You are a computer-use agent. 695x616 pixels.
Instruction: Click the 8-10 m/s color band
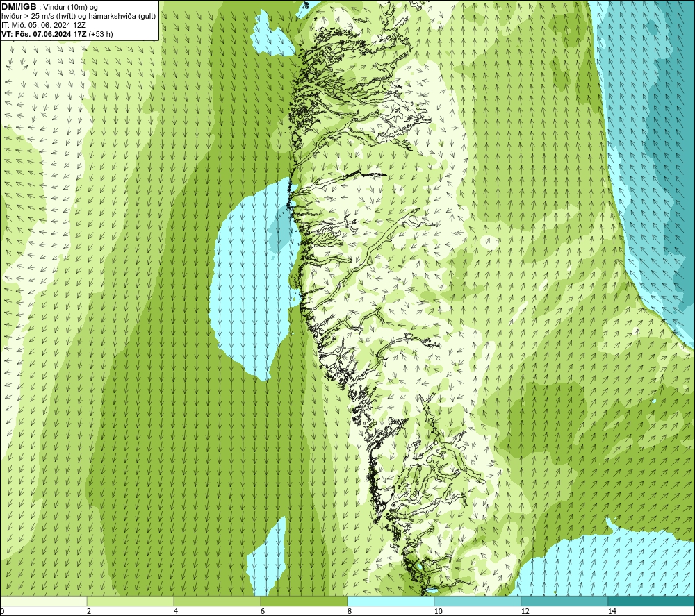coord(391,601)
